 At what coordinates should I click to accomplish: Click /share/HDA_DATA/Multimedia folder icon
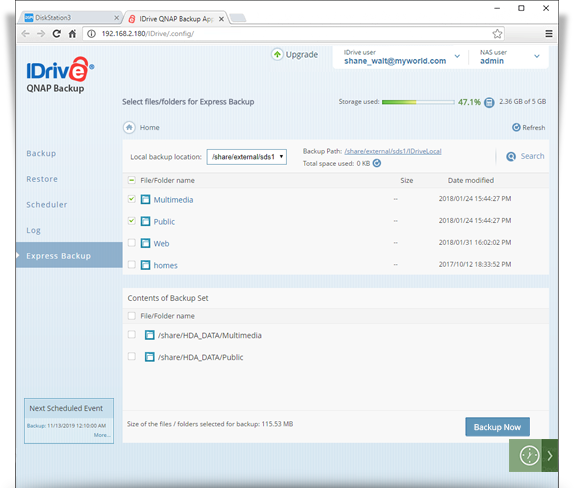[149, 335]
